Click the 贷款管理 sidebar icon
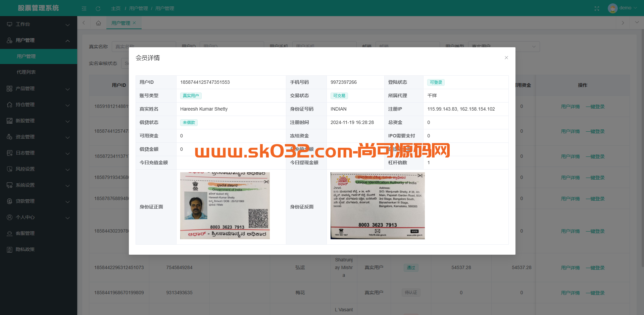This screenshot has height=315, width=644. pos(9,201)
